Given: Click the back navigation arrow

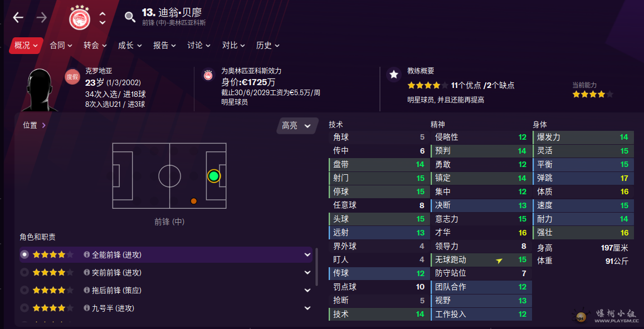Looking at the screenshot, I should tap(18, 17).
